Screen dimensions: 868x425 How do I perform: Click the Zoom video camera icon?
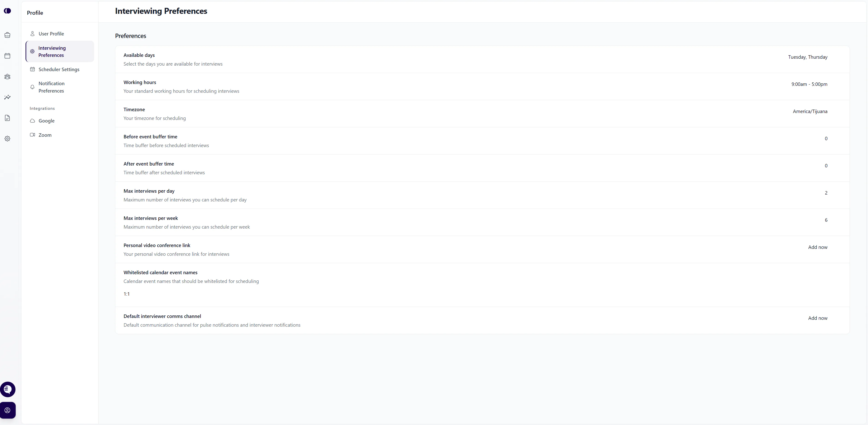click(x=32, y=135)
